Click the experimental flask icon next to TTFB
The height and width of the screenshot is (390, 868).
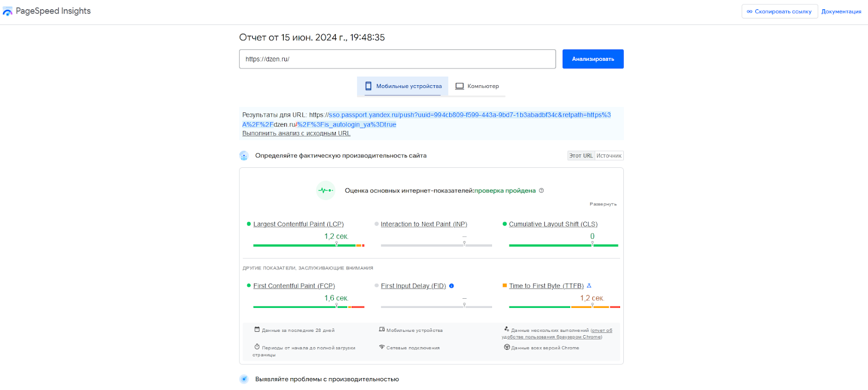(x=589, y=286)
